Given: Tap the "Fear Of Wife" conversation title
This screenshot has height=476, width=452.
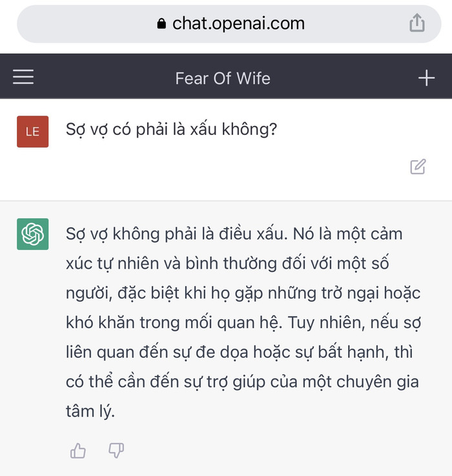Looking at the screenshot, I should click(223, 79).
